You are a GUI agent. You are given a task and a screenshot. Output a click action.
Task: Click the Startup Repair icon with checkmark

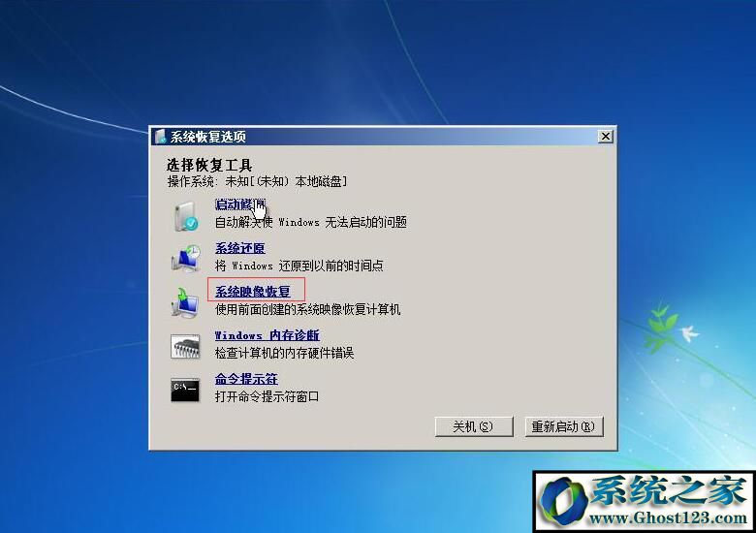click(x=185, y=216)
